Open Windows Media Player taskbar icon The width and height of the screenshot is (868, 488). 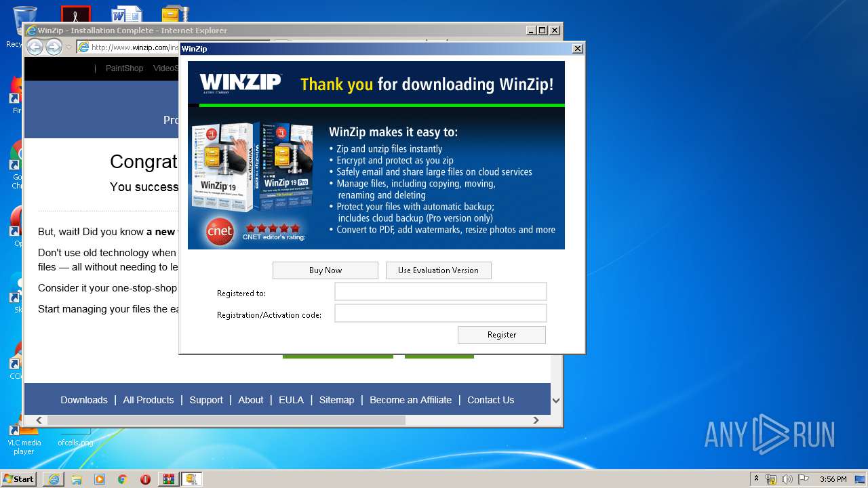pos(100,479)
